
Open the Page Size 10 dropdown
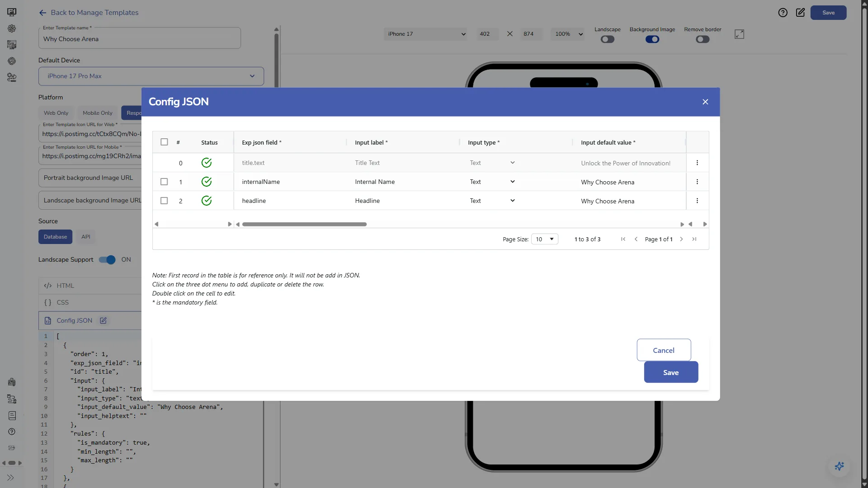[x=545, y=239]
